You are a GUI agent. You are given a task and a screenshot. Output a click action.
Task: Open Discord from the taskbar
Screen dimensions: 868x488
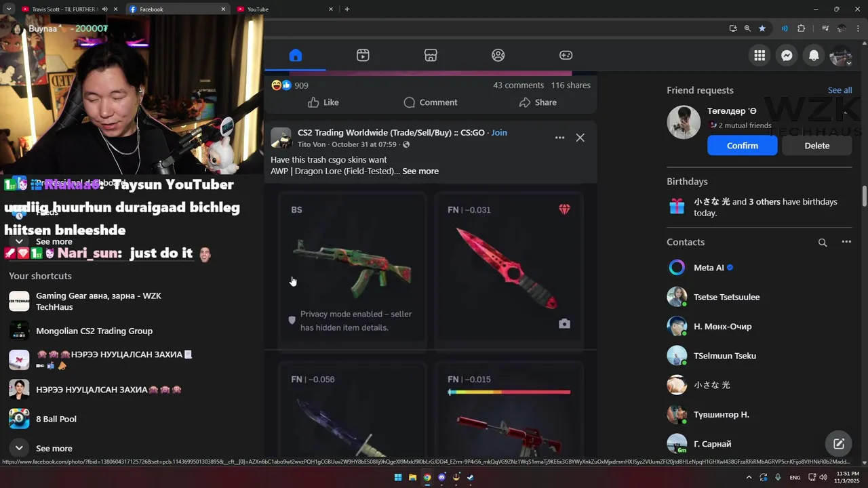coord(441,477)
